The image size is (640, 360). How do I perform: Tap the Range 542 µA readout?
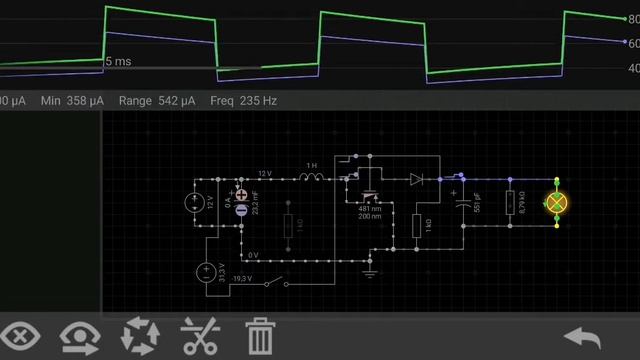157,101
